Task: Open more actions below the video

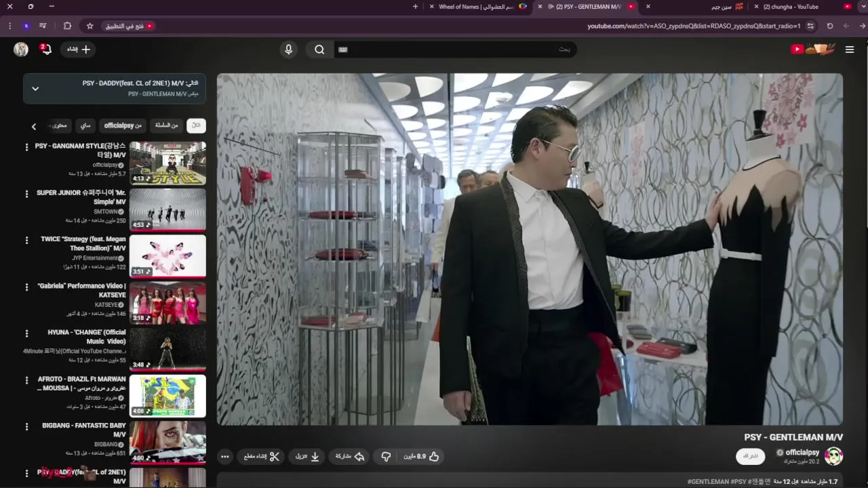Action: (x=224, y=457)
